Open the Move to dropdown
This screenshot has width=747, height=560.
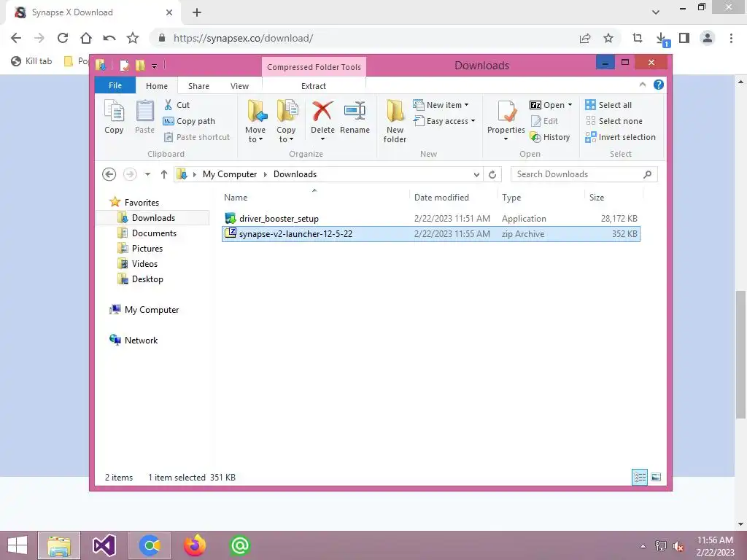coord(255,122)
